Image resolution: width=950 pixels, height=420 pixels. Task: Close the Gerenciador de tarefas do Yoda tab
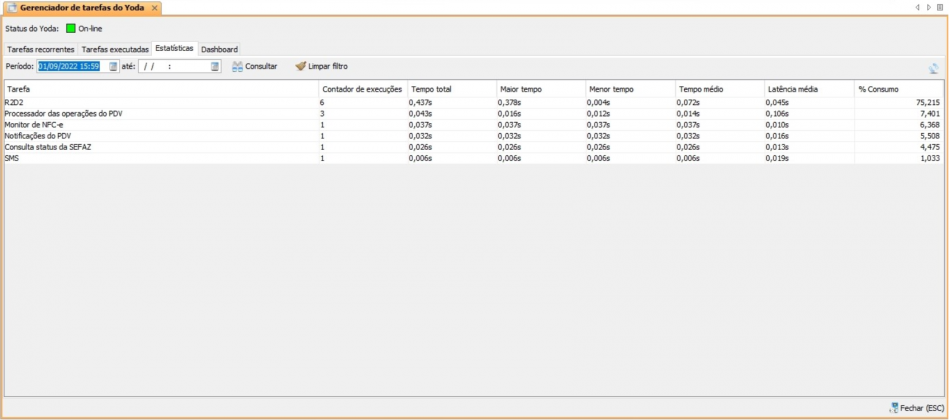point(155,8)
